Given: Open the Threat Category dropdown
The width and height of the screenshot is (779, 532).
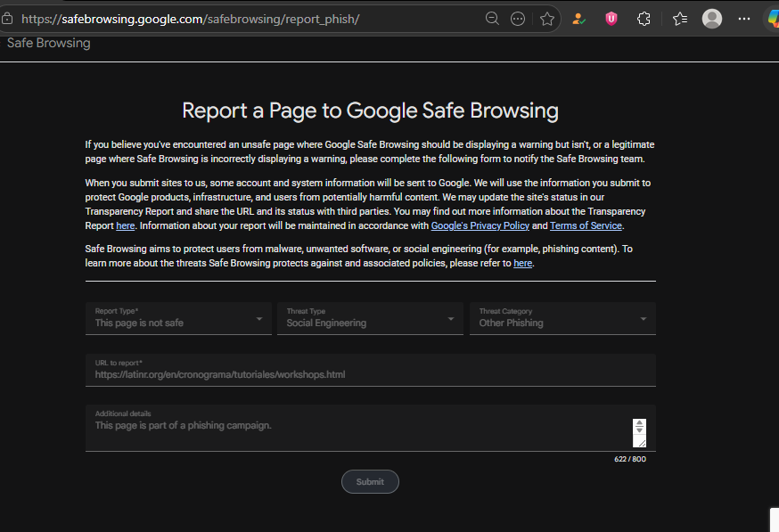Looking at the screenshot, I should pos(562,318).
